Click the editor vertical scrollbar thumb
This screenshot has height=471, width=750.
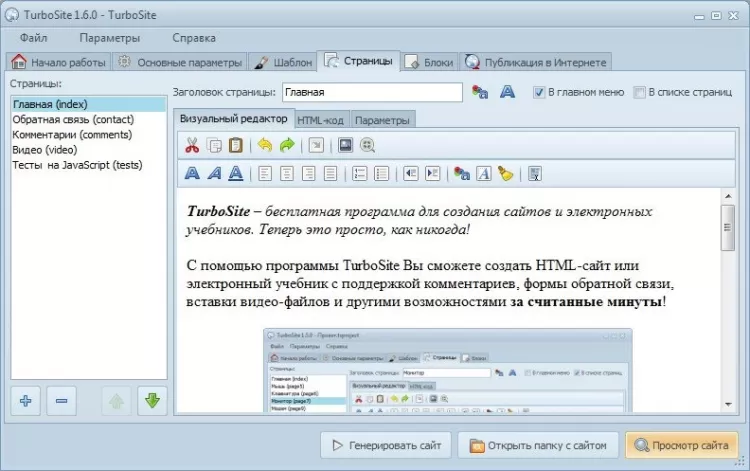728,228
